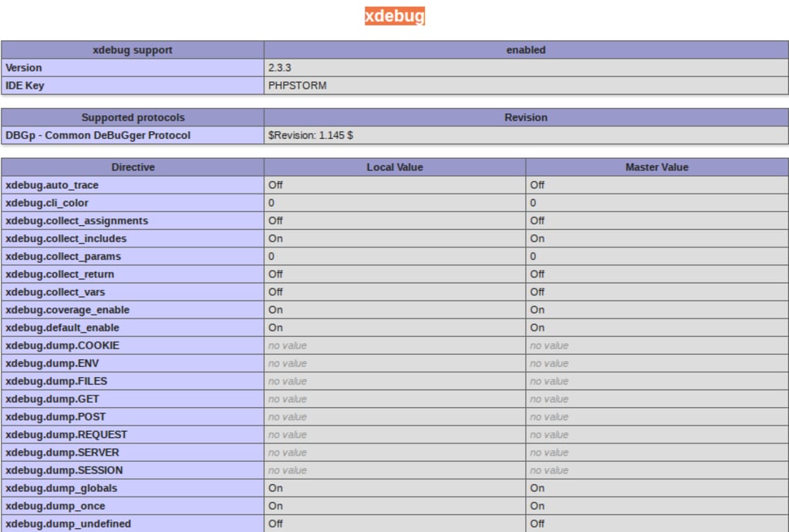The width and height of the screenshot is (789, 532).
Task: Select the master value of xdebug.cli_color
Action: point(533,203)
